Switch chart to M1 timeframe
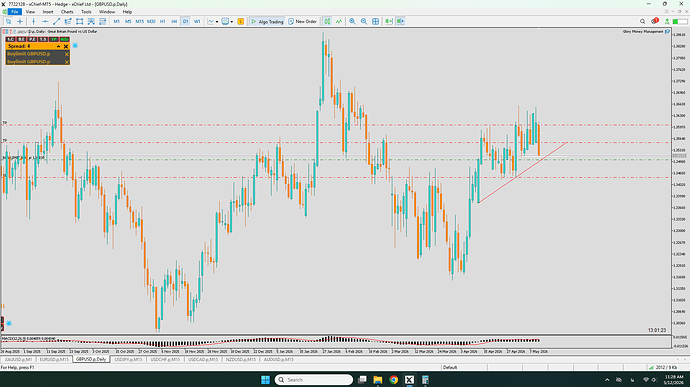 117,21
